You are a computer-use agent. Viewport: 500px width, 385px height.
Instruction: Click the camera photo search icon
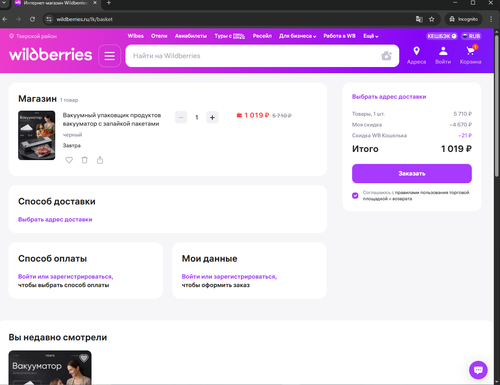(386, 56)
